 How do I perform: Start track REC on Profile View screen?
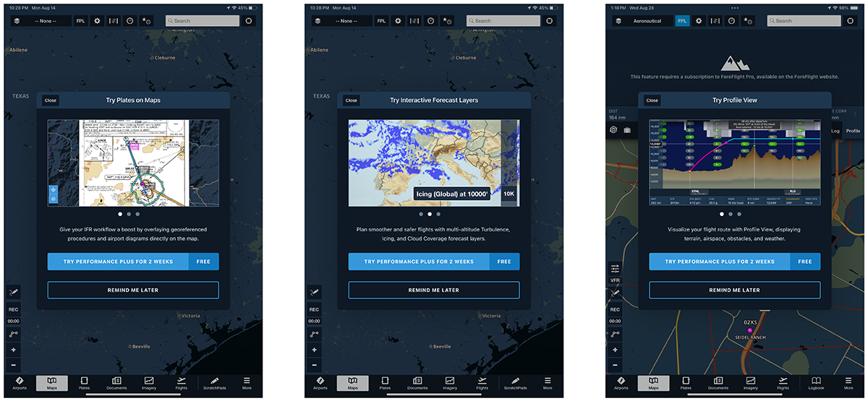tap(616, 309)
